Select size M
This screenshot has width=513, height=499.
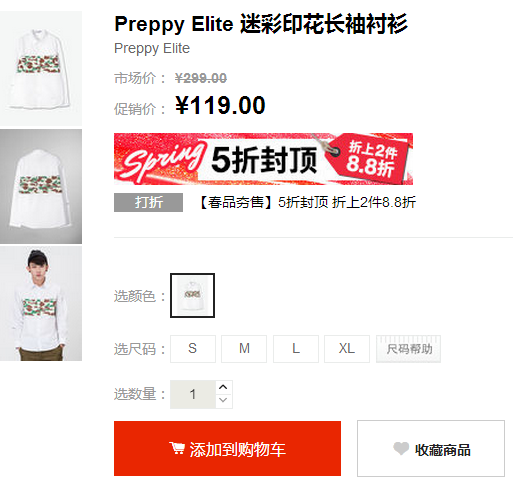(244, 349)
